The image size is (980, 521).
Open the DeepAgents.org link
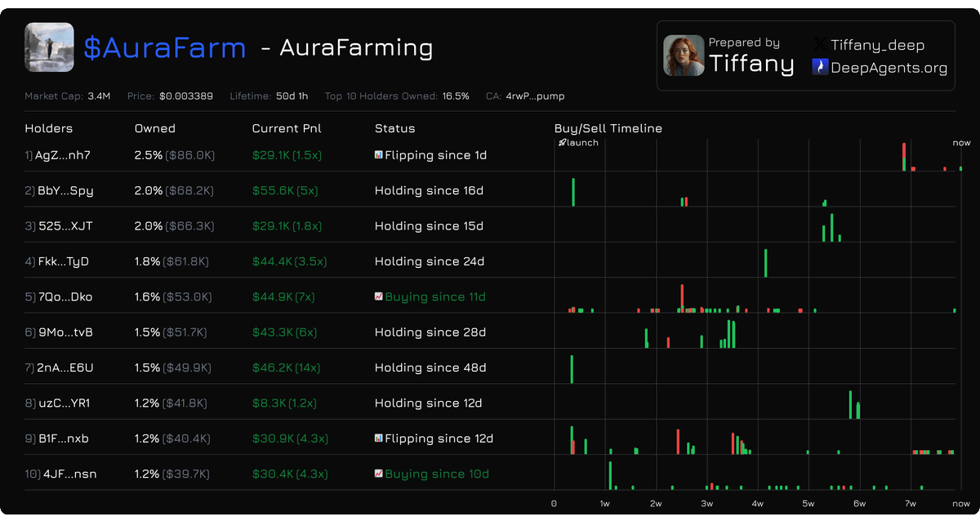[889, 68]
